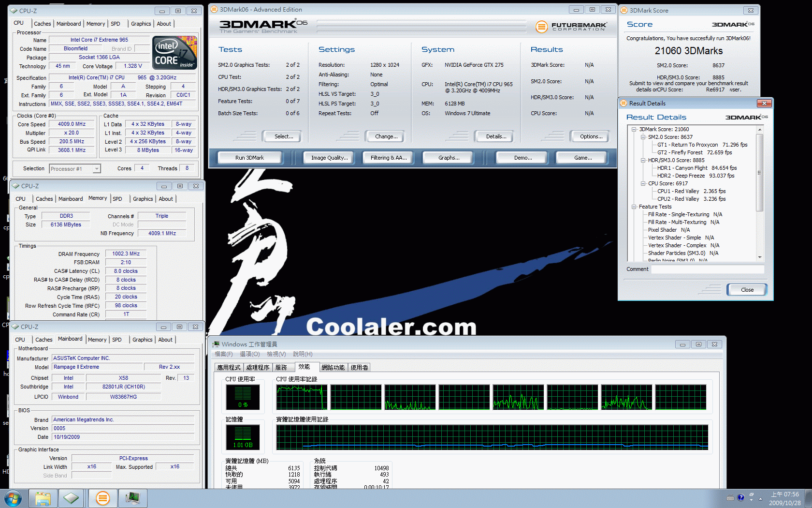This screenshot has width=812, height=508.
Task: Click the Demo... button
Action: [523, 158]
